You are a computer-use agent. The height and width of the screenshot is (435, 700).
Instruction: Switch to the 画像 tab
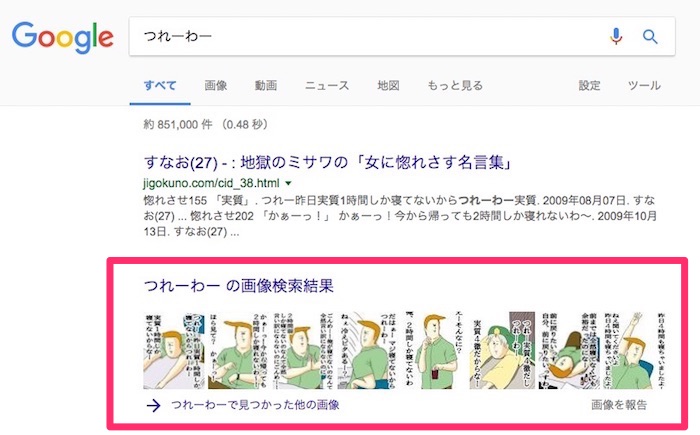click(216, 85)
